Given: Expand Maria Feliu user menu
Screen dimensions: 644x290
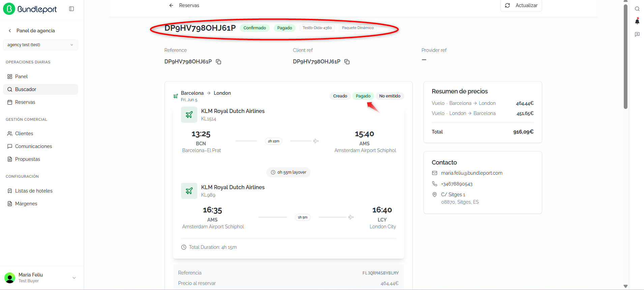Looking at the screenshot, I should (74, 278).
